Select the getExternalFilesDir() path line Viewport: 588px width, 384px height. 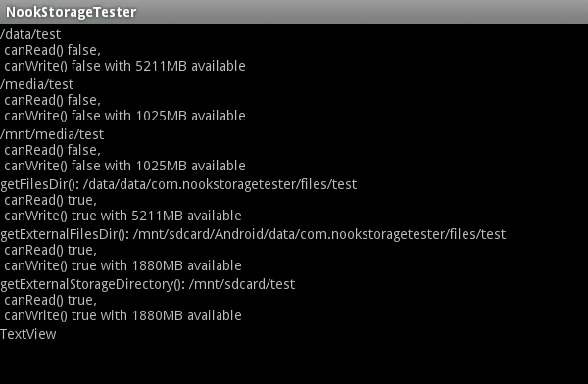point(253,234)
